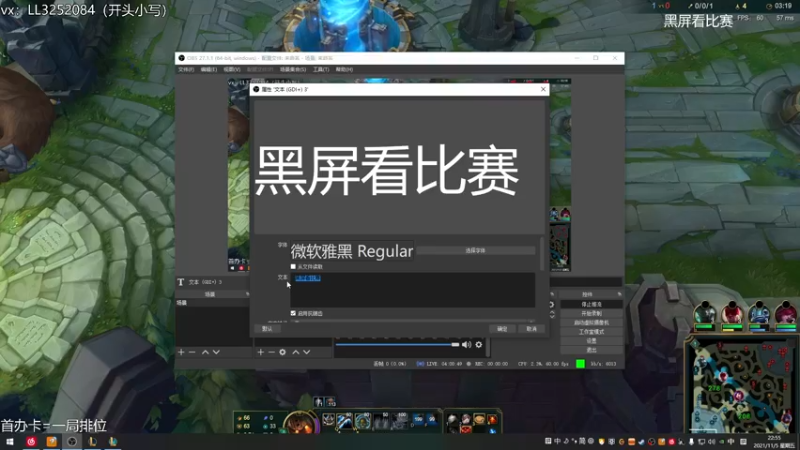This screenshot has width=800, height=450.
Task: Click the Text (GDI+) 3 source label
Action: 205,282
